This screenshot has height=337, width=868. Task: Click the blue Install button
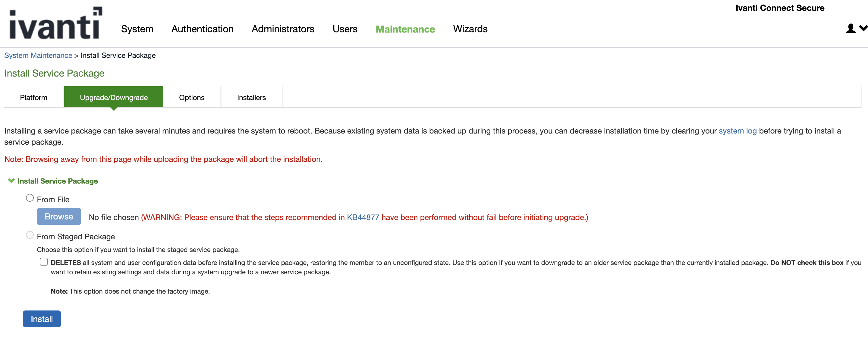[42, 319]
